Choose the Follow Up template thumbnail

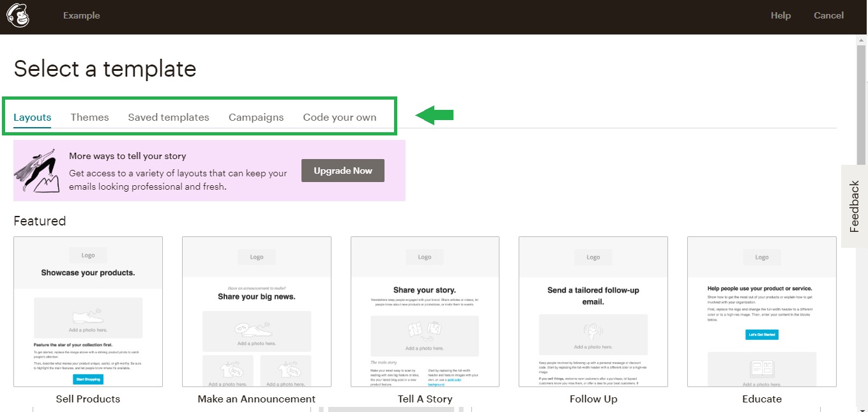(x=593, y=312)
